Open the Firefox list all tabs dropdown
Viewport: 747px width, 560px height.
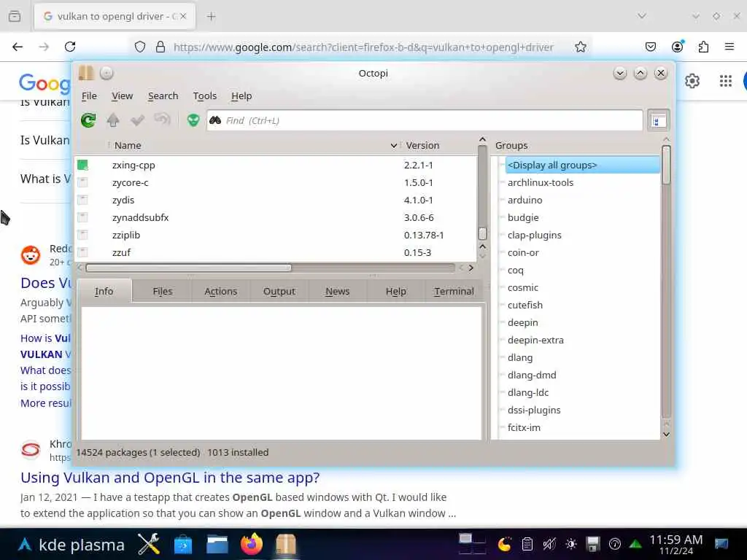pos(642,16)
